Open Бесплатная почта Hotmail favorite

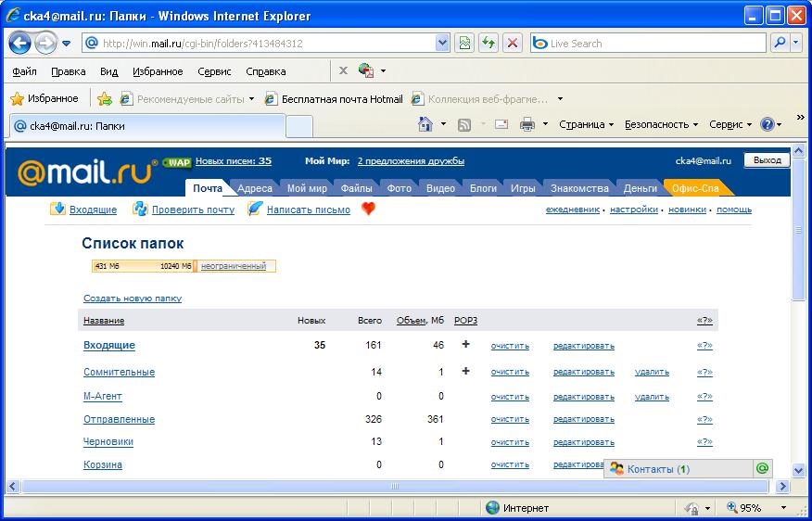pyautogui.click(x=334, y=98)
